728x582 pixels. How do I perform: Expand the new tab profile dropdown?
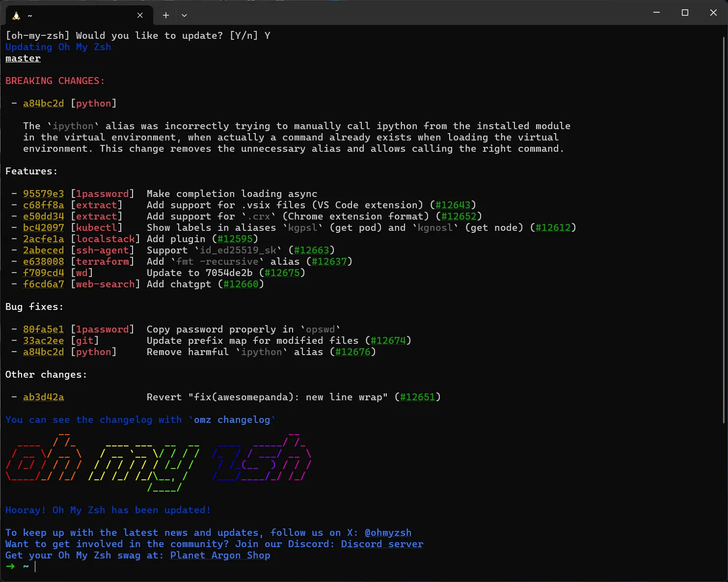pos(184,15)
